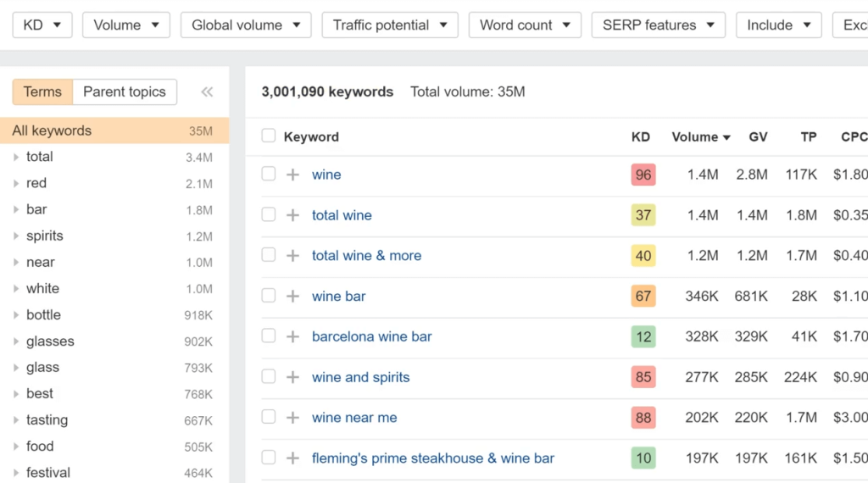Open the 'barcelona wine bar' keyword link
Image resolution: width=868 pixels, height=483 pixels.
coord(371,336)
